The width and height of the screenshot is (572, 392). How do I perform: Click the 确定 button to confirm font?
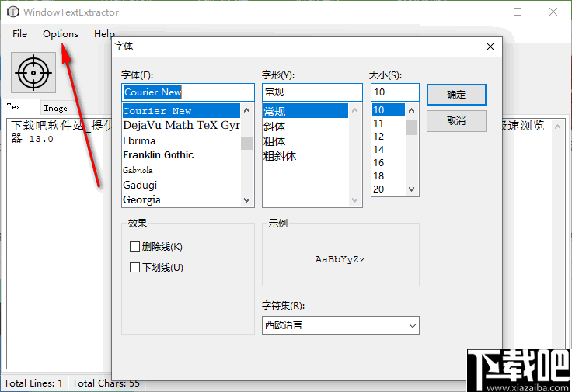click(456, 95)
